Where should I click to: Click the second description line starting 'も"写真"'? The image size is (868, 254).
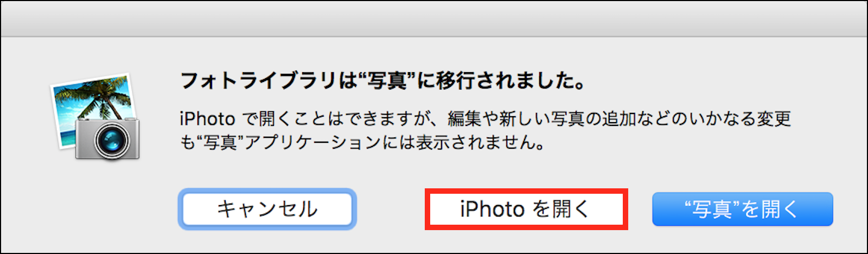[362, 142]
